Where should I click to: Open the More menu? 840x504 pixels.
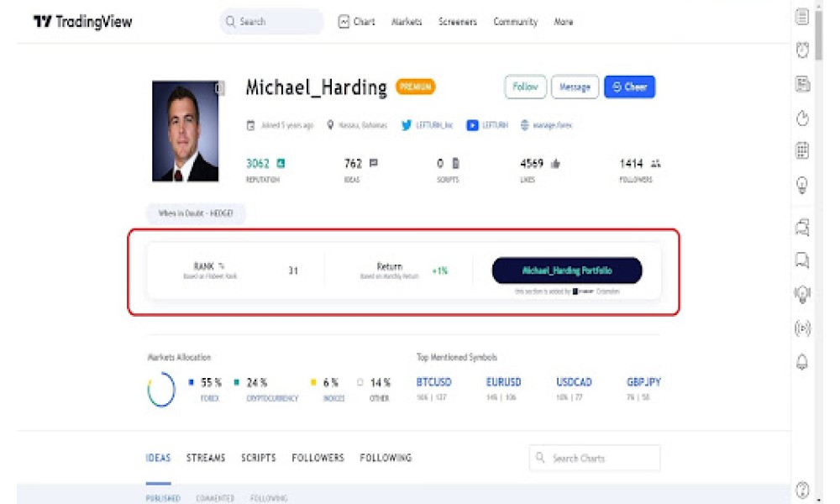(564, 22)
